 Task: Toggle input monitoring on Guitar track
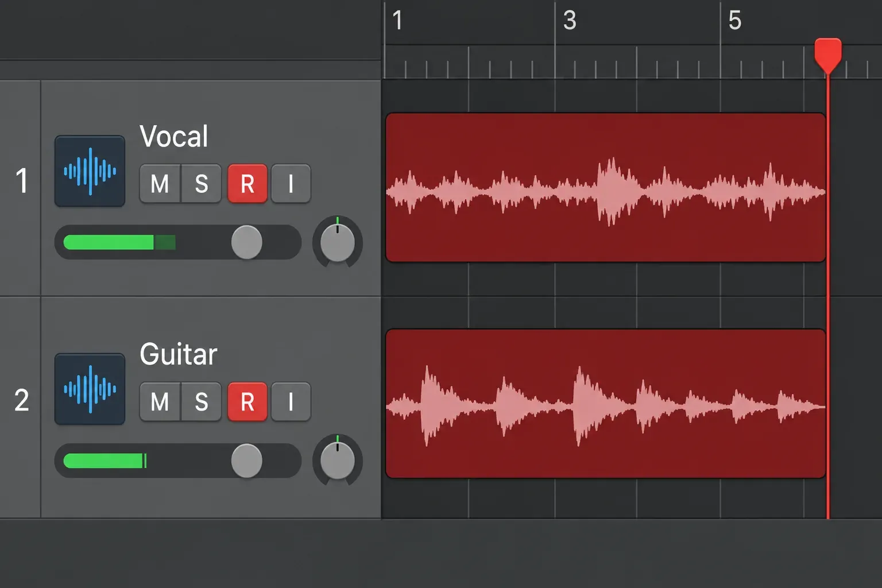291,402
